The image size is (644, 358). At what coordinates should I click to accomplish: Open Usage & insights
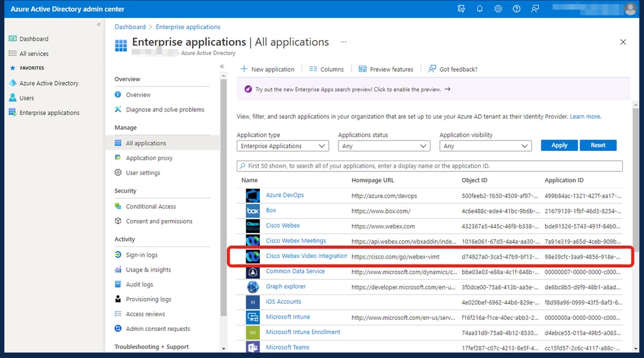[148, 270]
